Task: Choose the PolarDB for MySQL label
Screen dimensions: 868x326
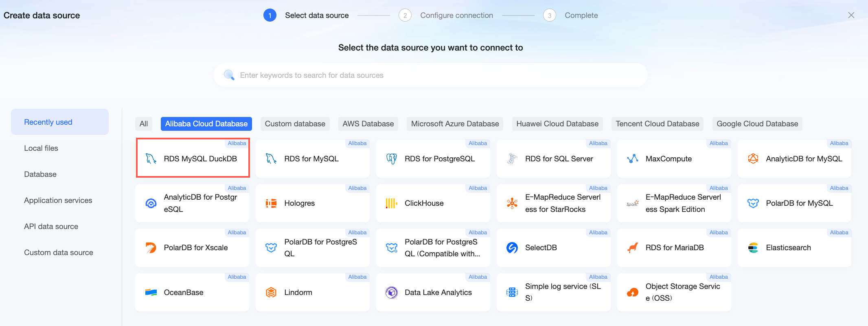Action: pyautogui.click(x=800, y=203)
